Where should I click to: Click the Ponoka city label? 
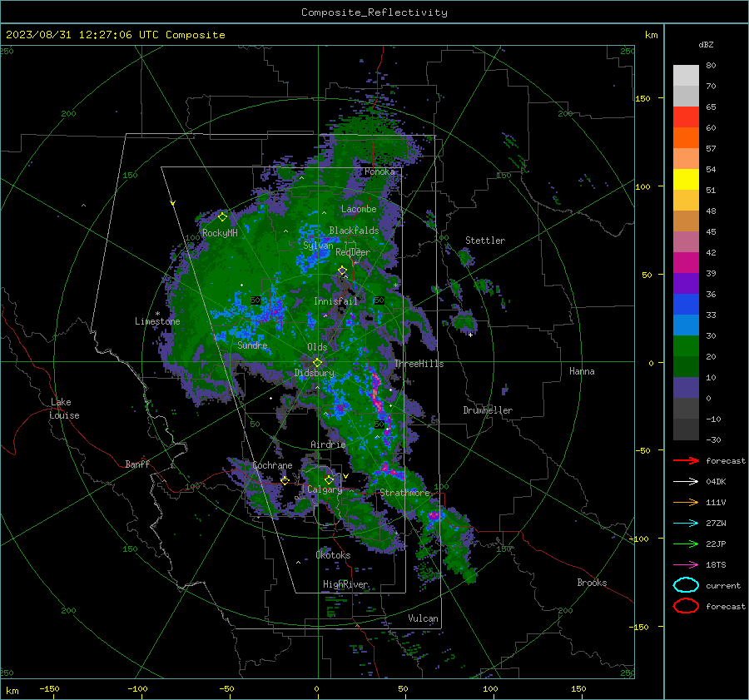(380, 171)
